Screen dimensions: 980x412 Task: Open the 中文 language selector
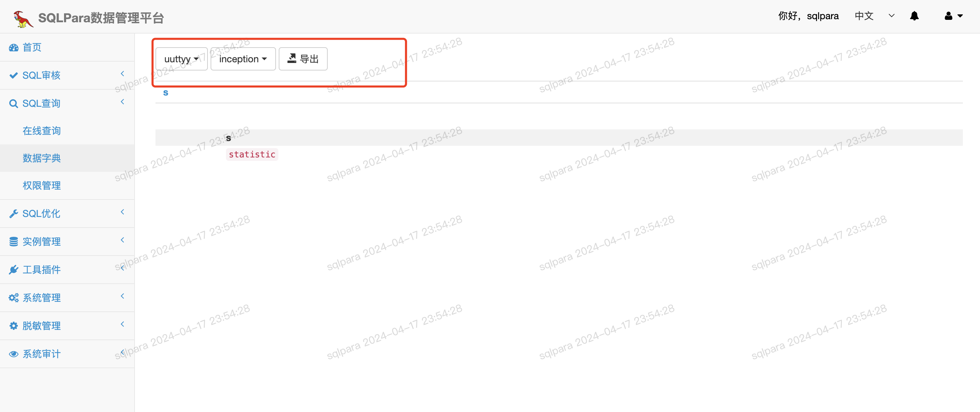click(874, 16)
